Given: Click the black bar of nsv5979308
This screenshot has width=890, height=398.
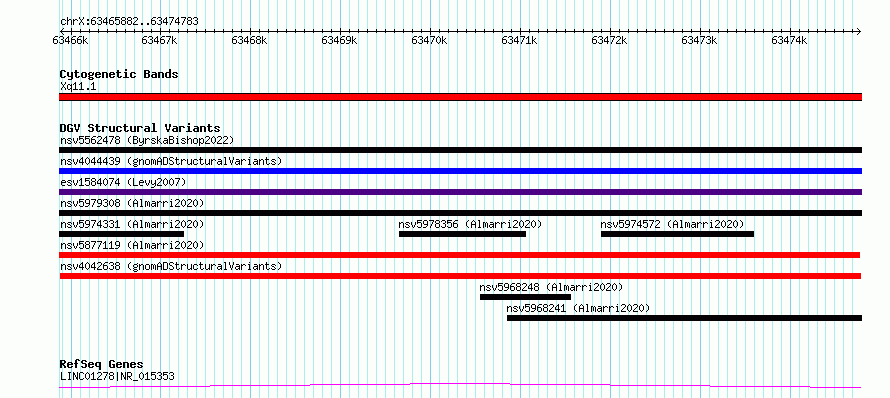Looking at the screenshot, I should (x=460, y=213).
